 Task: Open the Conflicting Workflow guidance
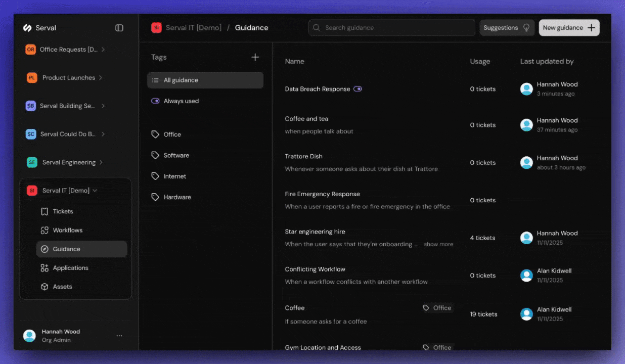click(x=315, y=269)
